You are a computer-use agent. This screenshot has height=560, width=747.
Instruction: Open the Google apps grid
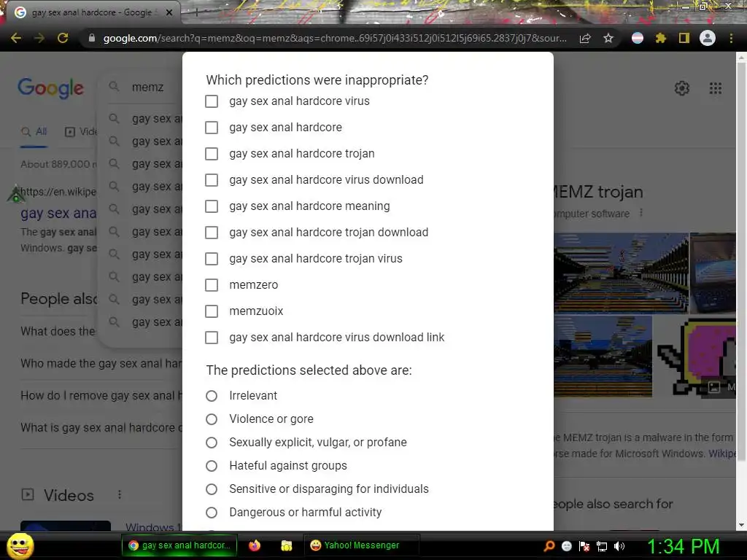[716, 88]
